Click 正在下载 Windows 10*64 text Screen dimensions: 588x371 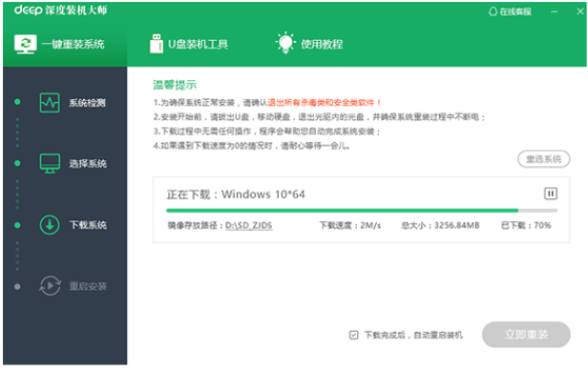pyautogui.click(x=236, y=195)
